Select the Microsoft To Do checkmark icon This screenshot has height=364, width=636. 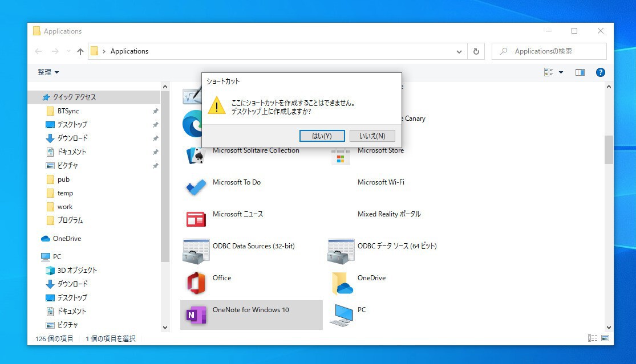196,187
